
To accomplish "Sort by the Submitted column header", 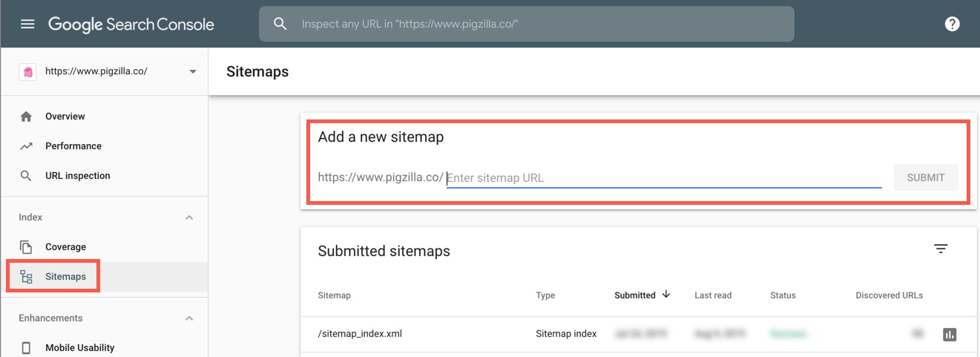I will click(x=635, y=295).
